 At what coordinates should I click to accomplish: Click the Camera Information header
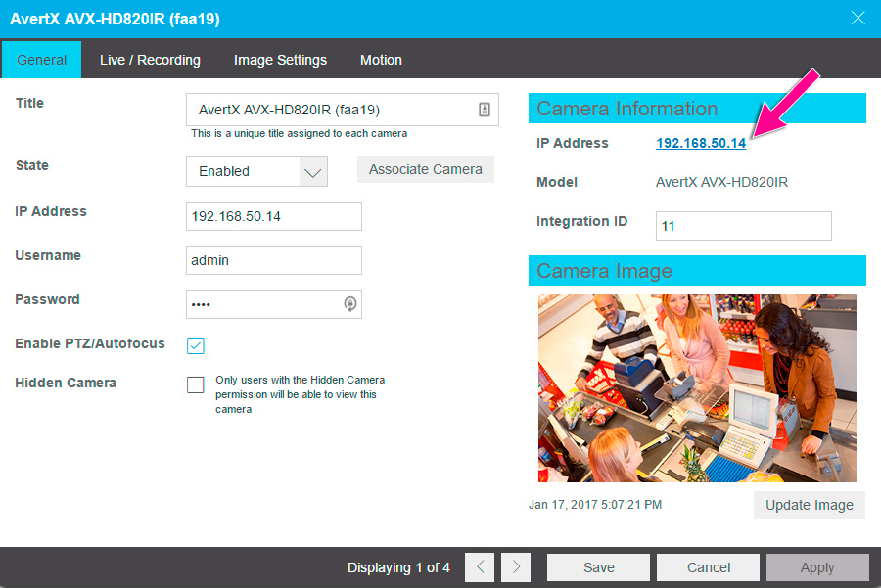pyautogui.click(x=697, y=109)
